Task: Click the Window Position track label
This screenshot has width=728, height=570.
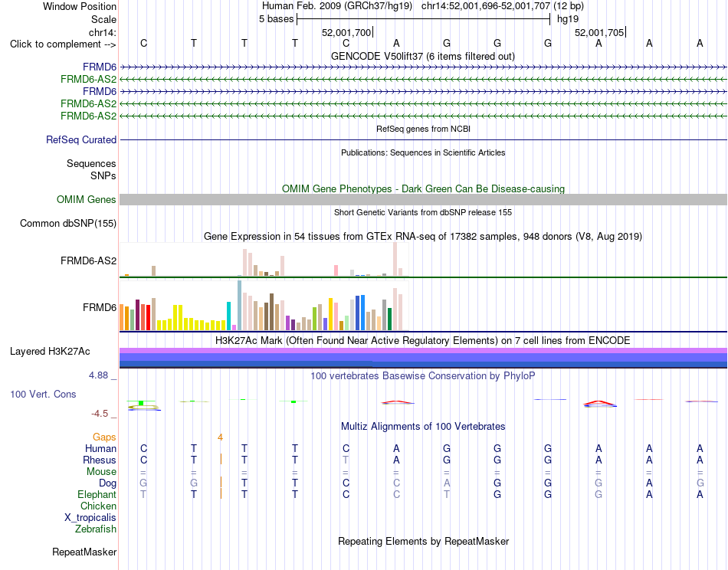Action: (x=80, y=6)
